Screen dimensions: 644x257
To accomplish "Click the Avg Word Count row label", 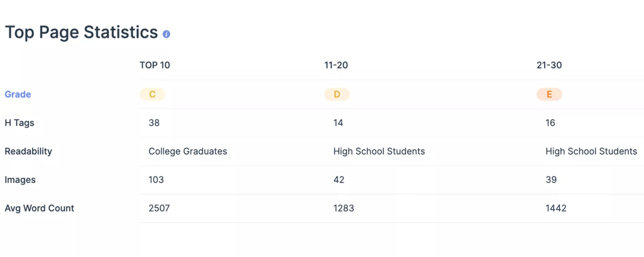I will [39, 208].
